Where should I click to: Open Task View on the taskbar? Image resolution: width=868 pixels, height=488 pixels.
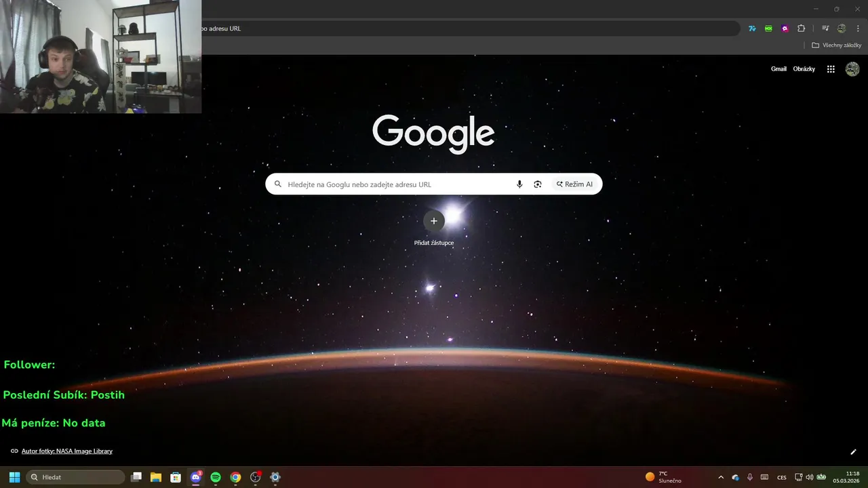pos(136,477)
